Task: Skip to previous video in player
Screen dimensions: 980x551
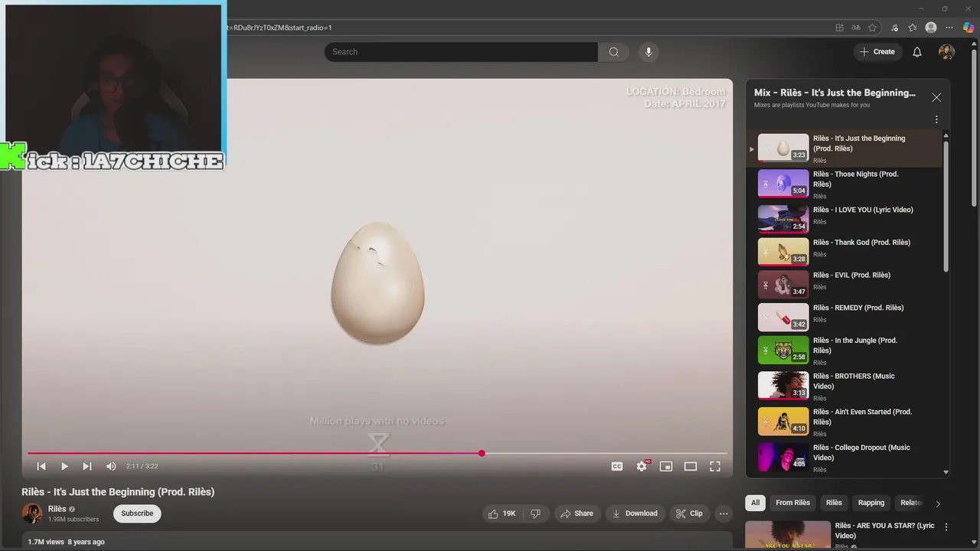Action: tap(41, 466)
